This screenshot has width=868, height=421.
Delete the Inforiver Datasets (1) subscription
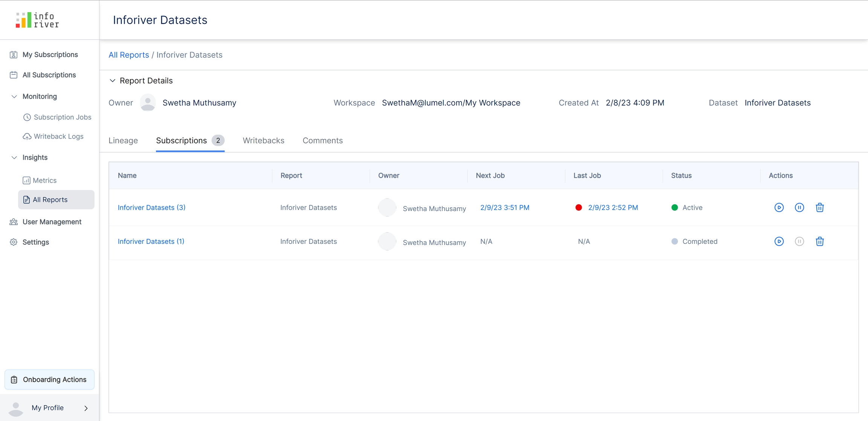(x=819, y=241)
